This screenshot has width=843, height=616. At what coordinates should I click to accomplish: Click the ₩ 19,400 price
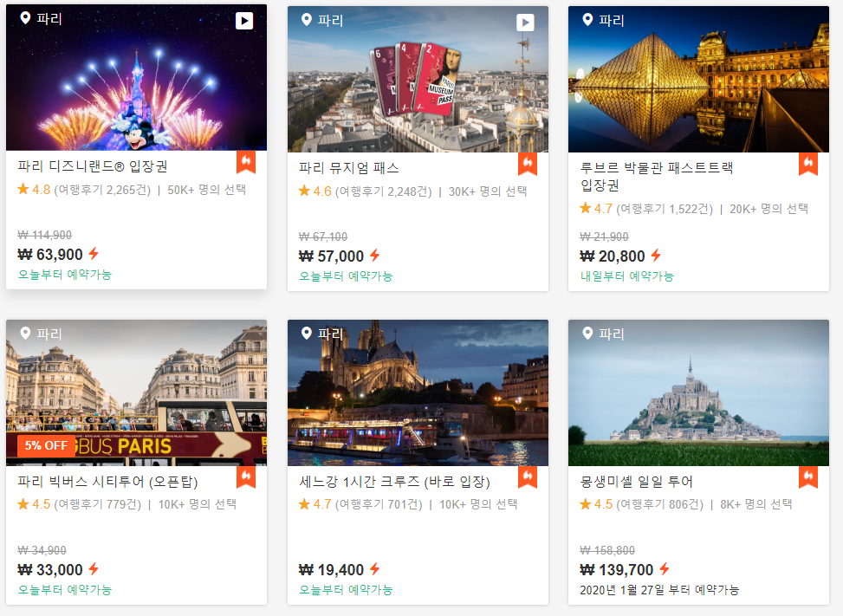click(331, 569)
